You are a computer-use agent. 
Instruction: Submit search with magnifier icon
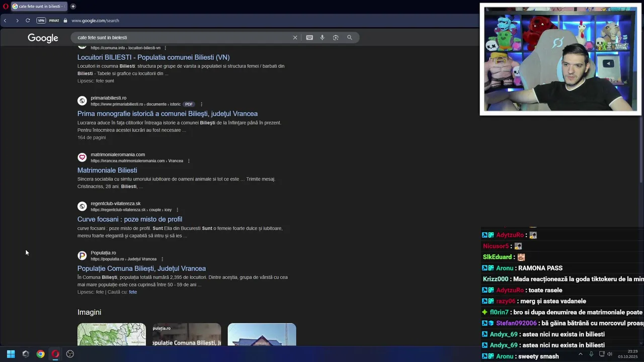[x=350, y=38]
